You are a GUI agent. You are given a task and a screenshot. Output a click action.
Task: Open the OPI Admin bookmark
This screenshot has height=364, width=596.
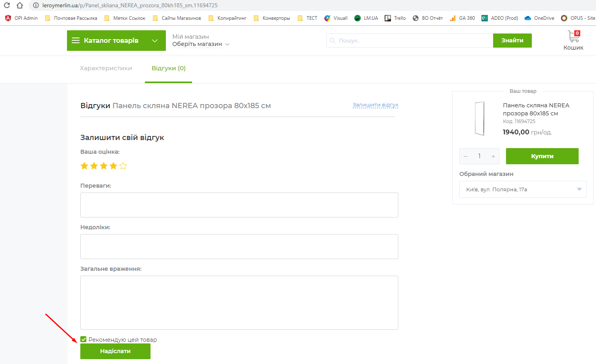21,18
